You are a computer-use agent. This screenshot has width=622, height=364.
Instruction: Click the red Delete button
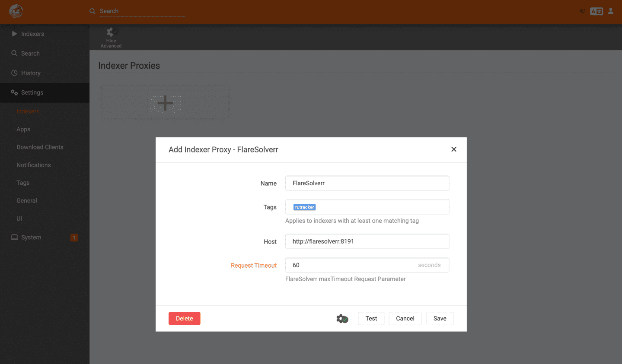coord(185,319)
